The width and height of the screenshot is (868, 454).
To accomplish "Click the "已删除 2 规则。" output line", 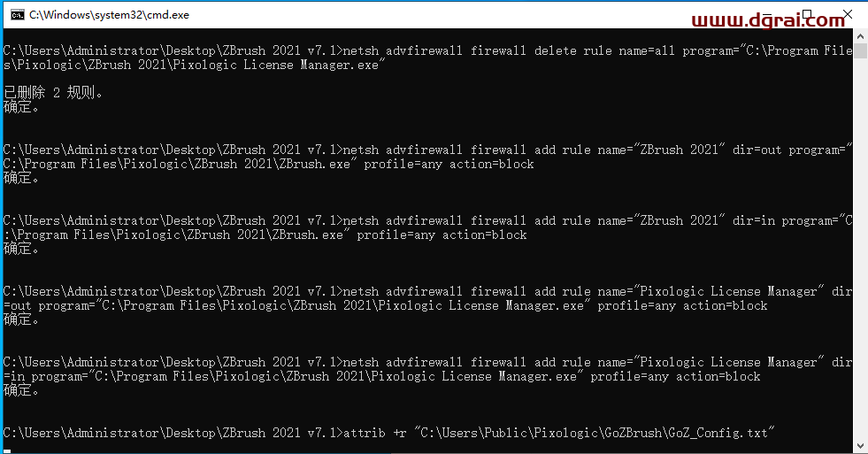I will tap(54, 93).
